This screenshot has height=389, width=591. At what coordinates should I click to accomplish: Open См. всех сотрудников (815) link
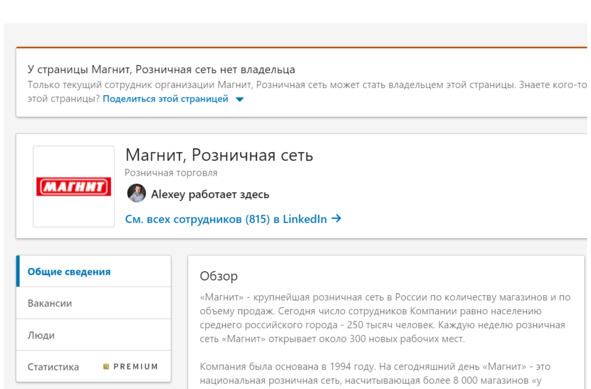tap(226, 219)
